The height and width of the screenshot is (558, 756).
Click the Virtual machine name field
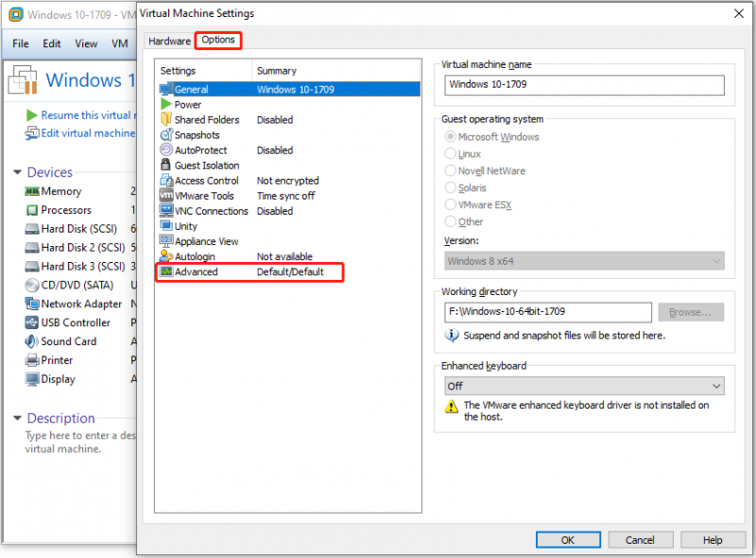(x=584, y=85)
